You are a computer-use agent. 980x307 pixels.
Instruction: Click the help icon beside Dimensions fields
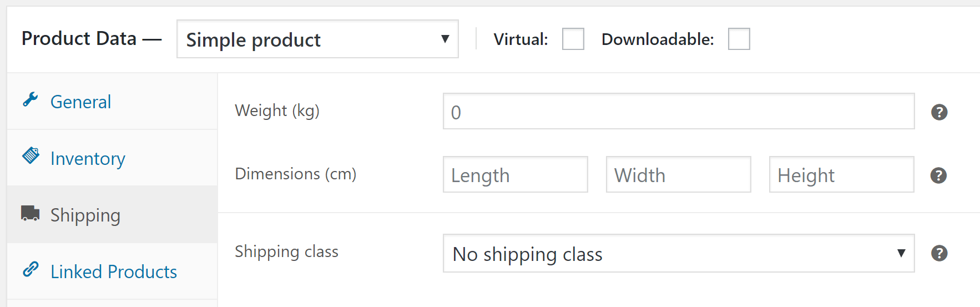click(x=938, y=175)
